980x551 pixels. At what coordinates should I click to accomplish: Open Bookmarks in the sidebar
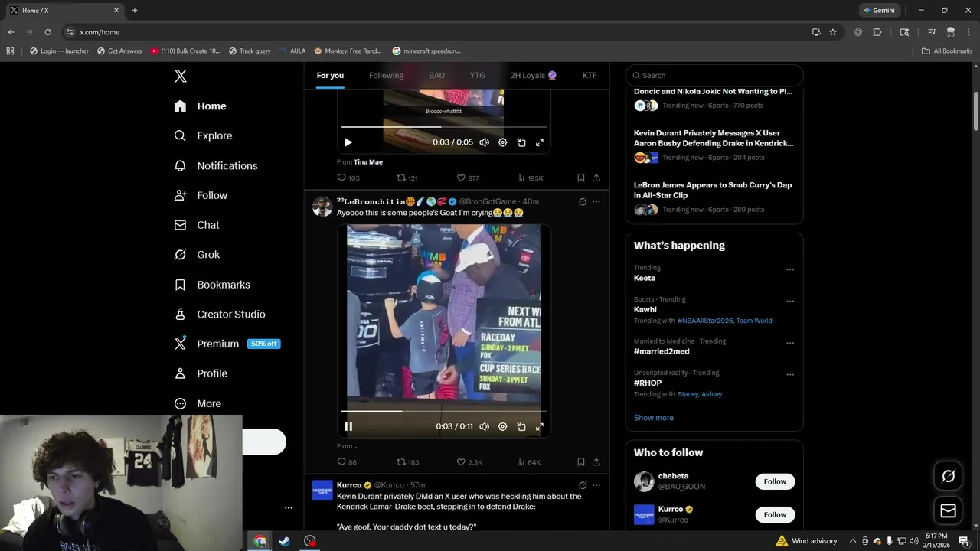point(212,285)
